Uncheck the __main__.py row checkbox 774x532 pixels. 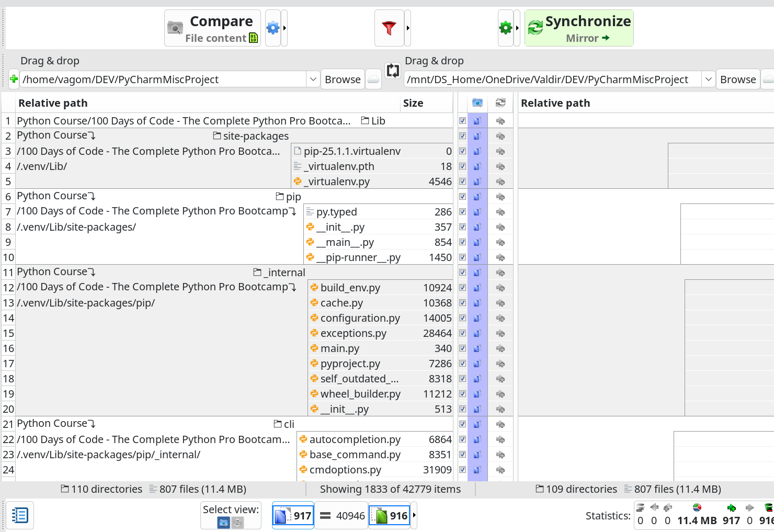point(462,242)
